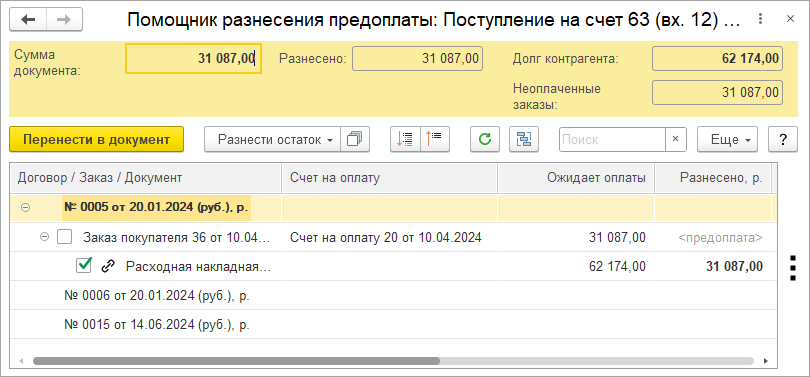Collapse the № 0005 от 20.01.2024 group
Screen dimensions: 810x377
coord(25,208)
